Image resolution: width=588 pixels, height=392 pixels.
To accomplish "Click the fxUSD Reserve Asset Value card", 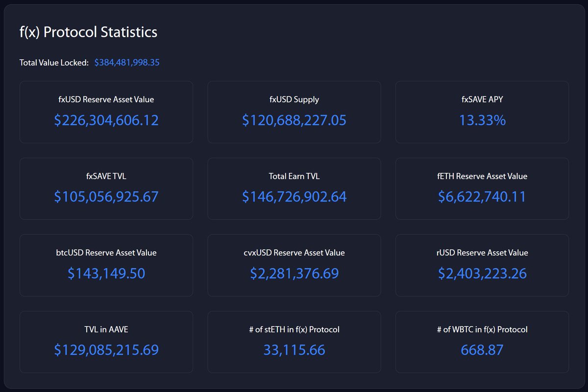I will (106, 112).
